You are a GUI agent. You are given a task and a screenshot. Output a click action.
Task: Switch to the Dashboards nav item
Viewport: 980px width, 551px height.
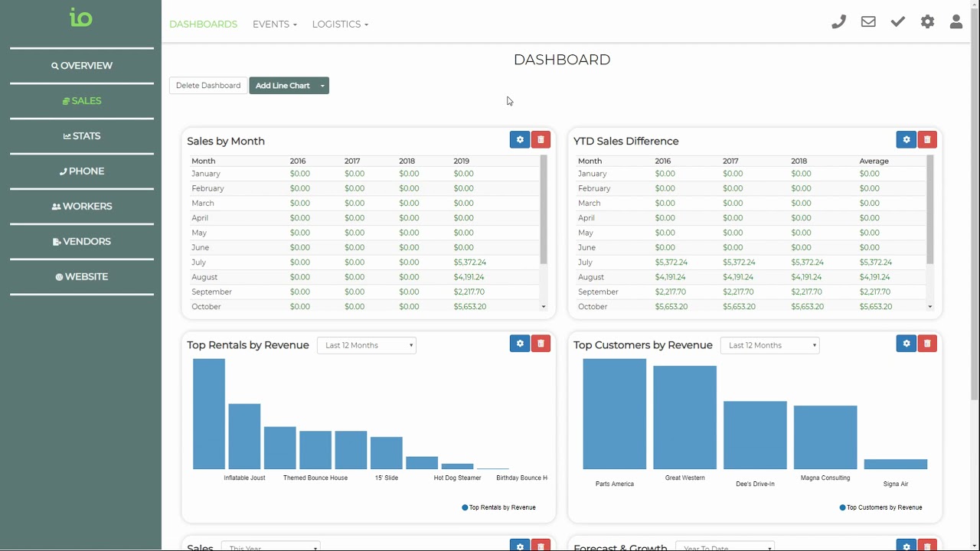pyautogui.click(x=203, y=24)
